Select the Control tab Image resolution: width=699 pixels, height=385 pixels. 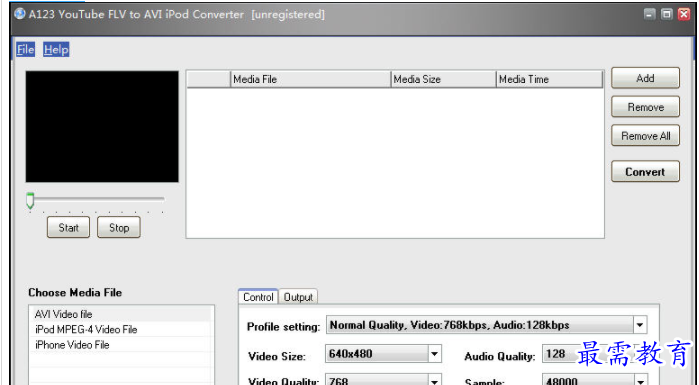(258, 297)
